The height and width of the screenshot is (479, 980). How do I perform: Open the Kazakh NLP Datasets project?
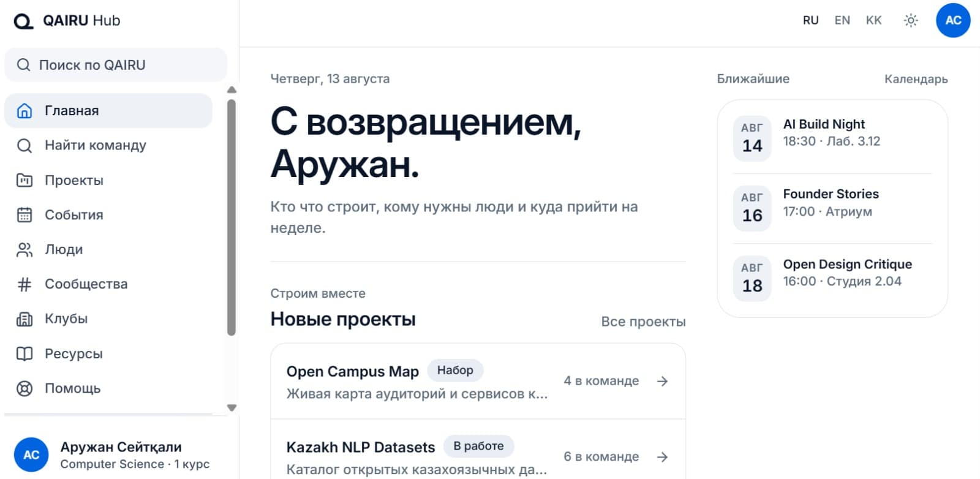[478, 450]
